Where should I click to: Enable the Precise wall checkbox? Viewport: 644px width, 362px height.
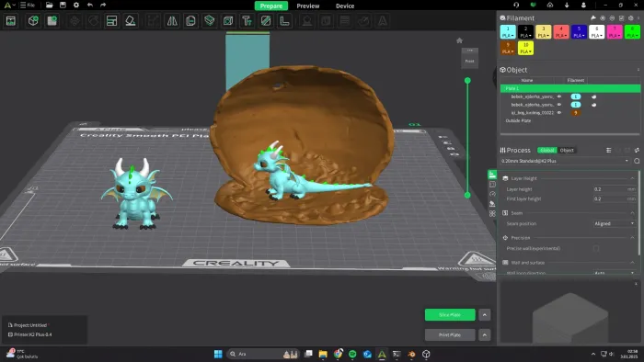click(x=596, y=248)
